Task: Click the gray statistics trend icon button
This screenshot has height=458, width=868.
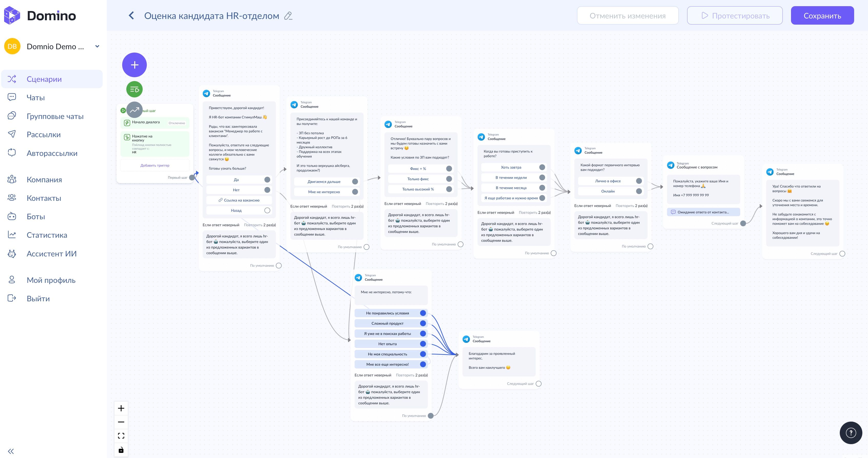Action: tap(134, 110)
